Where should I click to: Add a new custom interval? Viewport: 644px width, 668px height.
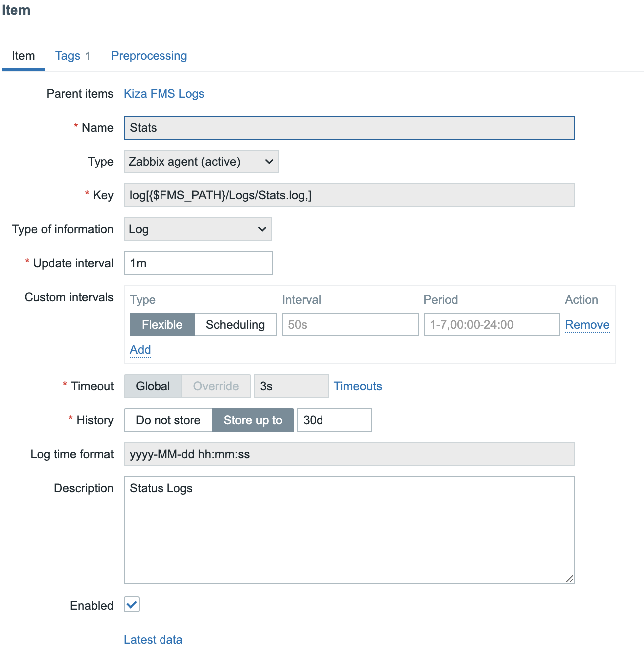pyautogui.click(x=140, y=350)
